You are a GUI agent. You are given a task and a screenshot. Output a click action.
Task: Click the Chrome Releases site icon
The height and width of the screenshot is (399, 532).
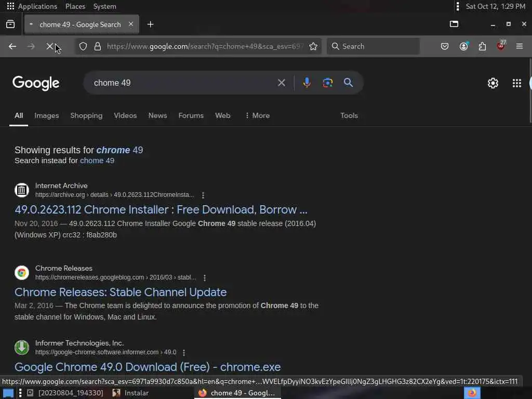tap(22, 272)
